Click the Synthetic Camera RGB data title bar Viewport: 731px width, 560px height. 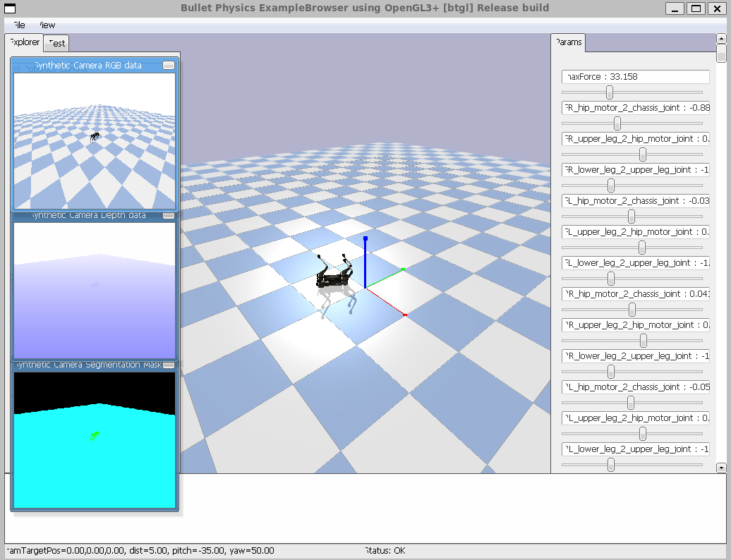(x=88, y=65)
